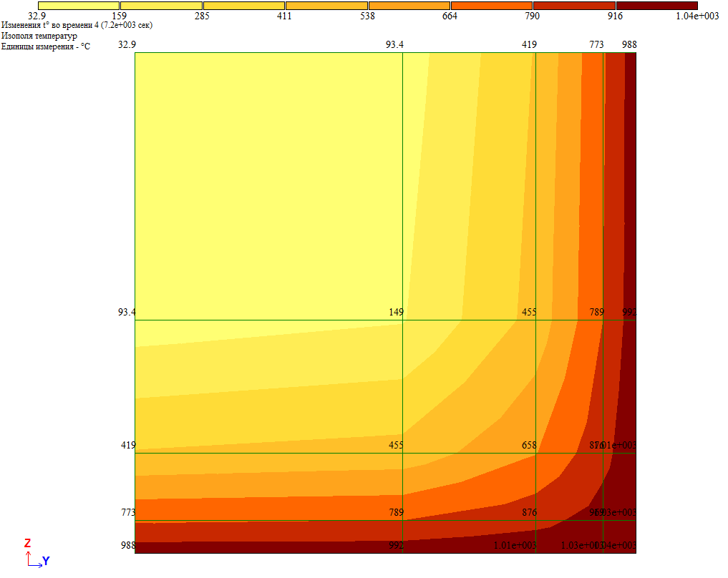This screenshot has width=728, height=578.
Task: Select the legend swatch between 159 and 285
Action: [x=161, y=6]
